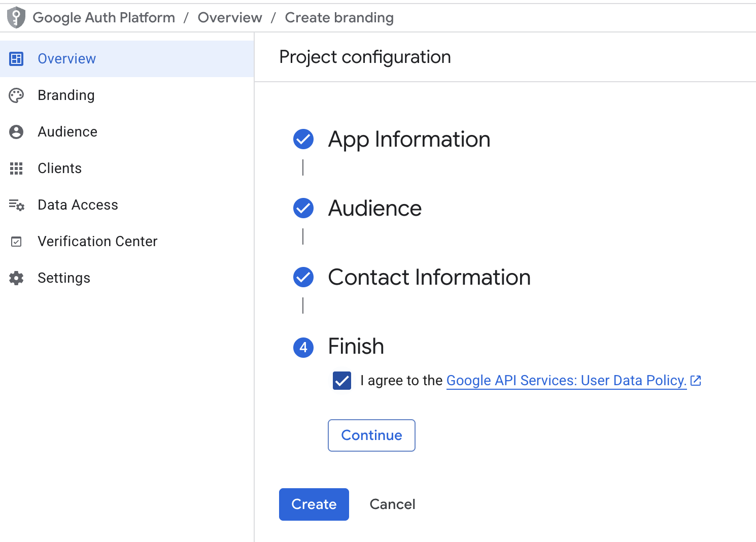
Task: Cancel the project configuration
Action: coord(392,504)
